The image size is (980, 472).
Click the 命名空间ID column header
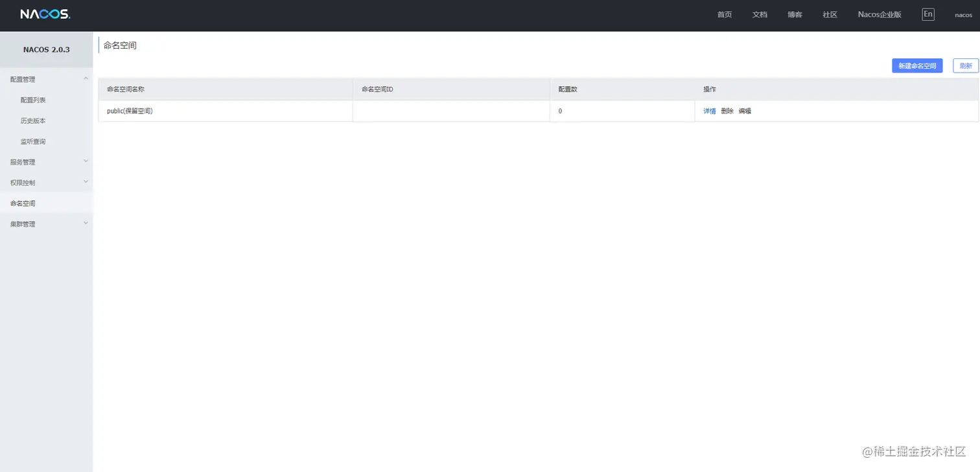tap(451, 89)
